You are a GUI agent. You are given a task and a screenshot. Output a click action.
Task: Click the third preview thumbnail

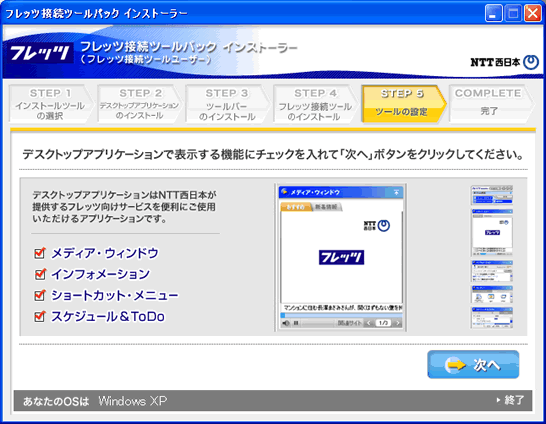[492, 271]
